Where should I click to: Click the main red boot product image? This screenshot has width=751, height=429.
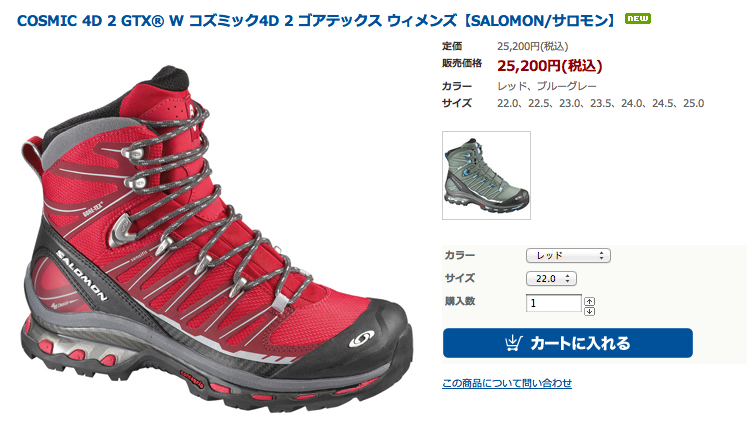(x=216, y=237)
